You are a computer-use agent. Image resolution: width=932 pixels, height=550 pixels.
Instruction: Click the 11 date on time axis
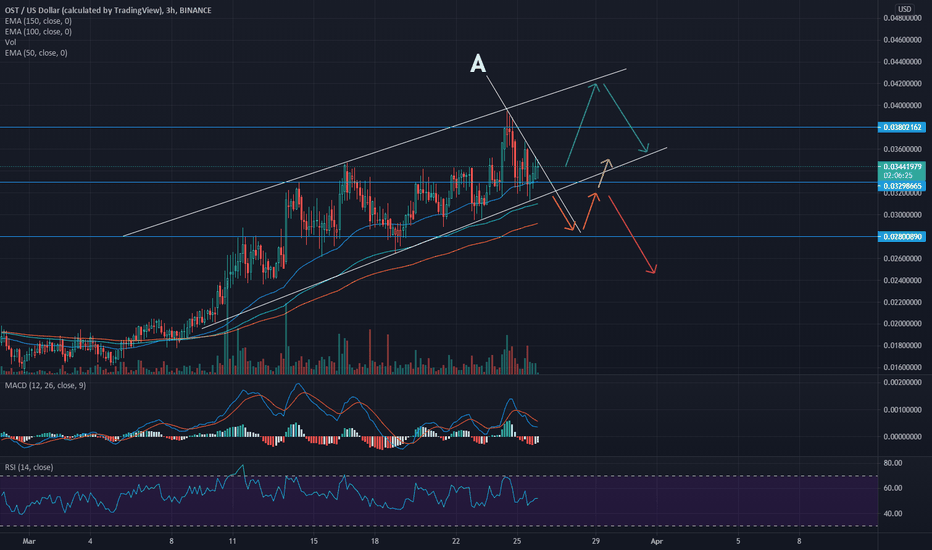pos(232,541)
